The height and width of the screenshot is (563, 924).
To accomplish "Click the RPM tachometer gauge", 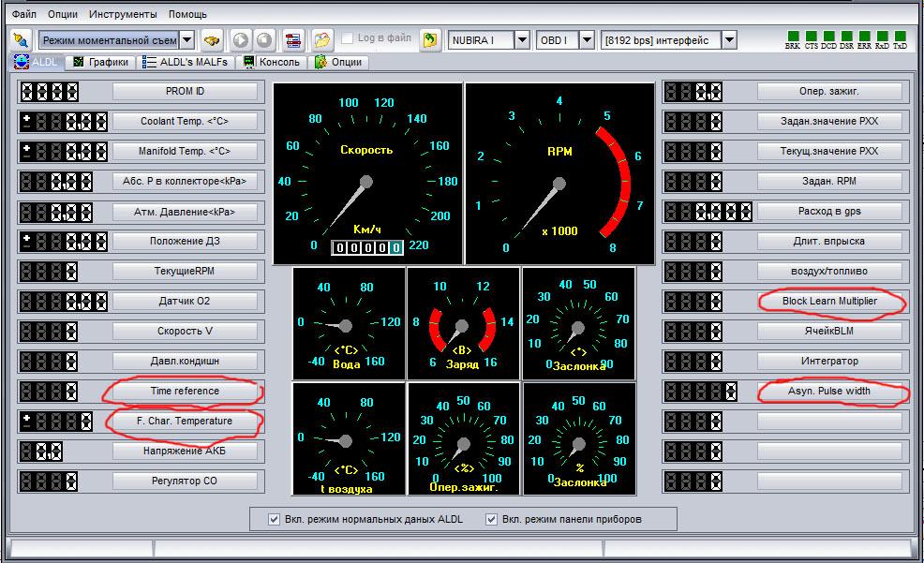I will (x=559, y=173).
